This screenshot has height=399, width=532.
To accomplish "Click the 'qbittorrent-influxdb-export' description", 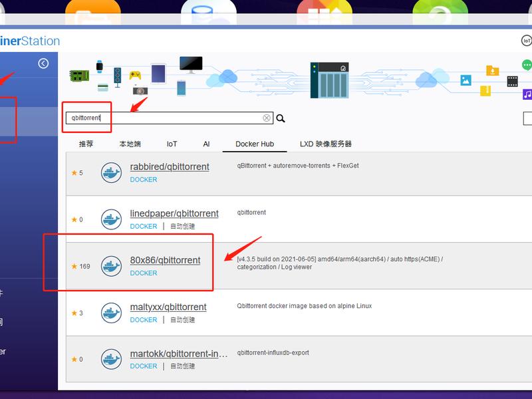I will [x=273, y=352].
